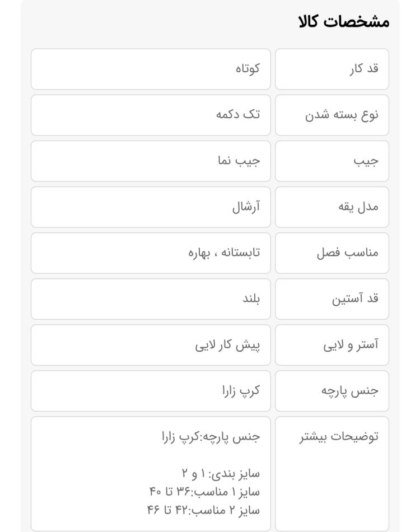Select the توضیحات بیشتر label
420x532 pixels.
(x=339, y=437)
